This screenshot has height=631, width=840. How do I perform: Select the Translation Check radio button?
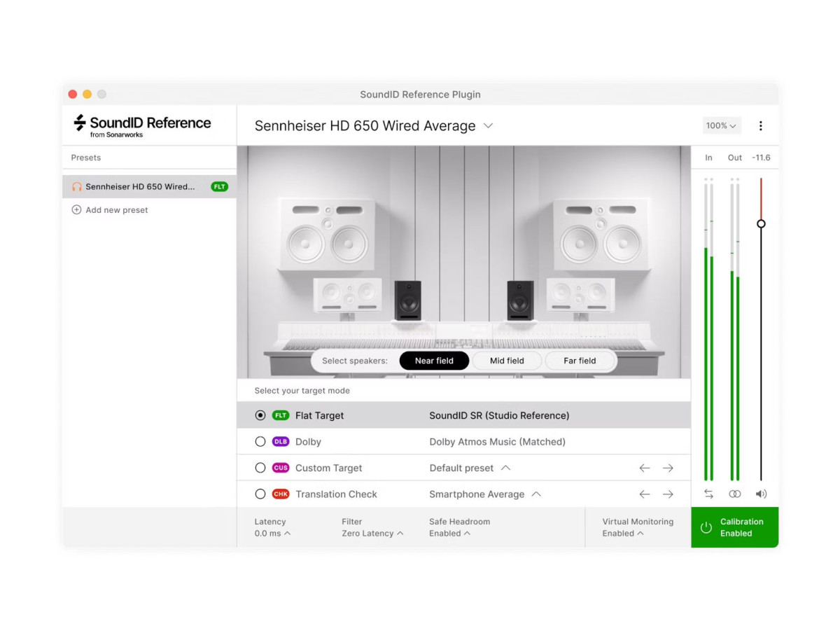[x=260, y=494]
